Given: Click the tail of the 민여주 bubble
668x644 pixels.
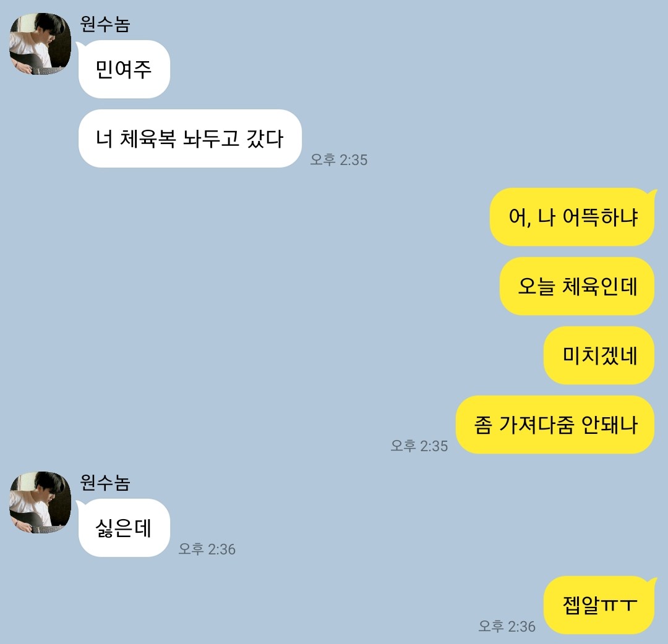Looking at the screenshot, I should click(80, 46).
